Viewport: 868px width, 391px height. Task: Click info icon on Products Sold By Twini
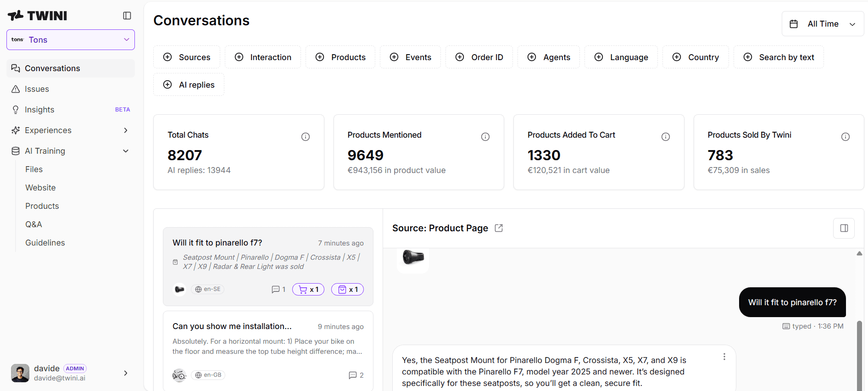pyautogui.click(x=846, y=137)
